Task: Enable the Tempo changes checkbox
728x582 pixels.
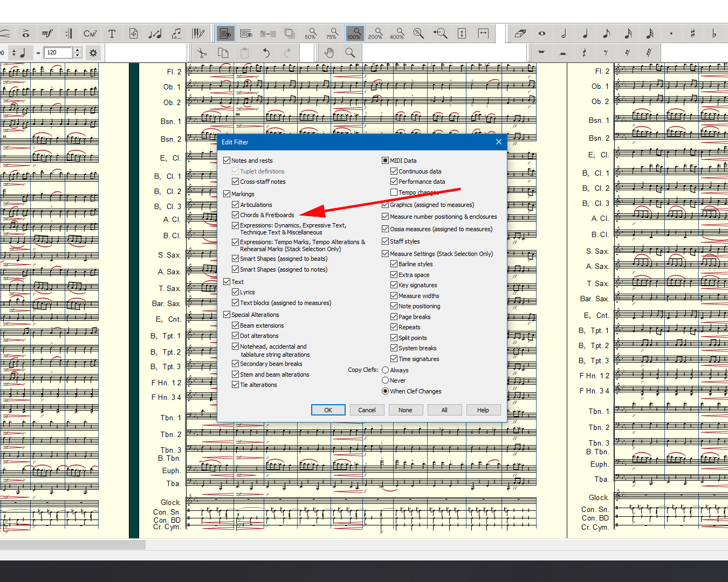Action: tap(394, 192)
